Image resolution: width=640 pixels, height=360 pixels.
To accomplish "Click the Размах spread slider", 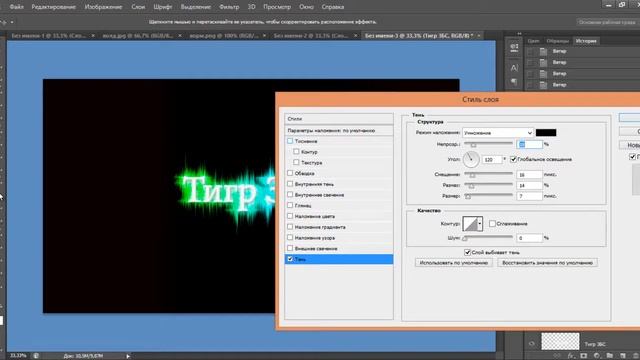I will 489,185.
